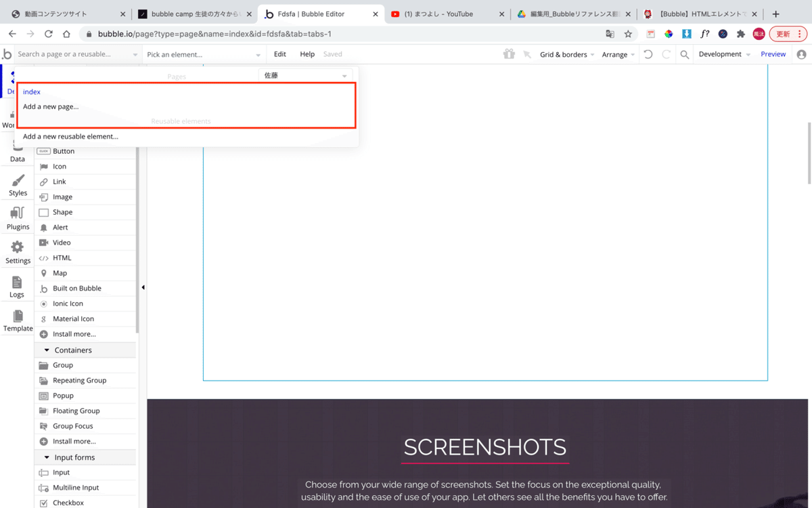
Task: Pick the Link element tool
Action: coord(85,182)
